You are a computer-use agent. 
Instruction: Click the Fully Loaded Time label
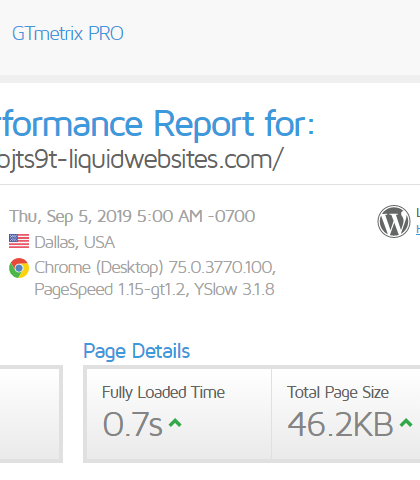[163, 392]
